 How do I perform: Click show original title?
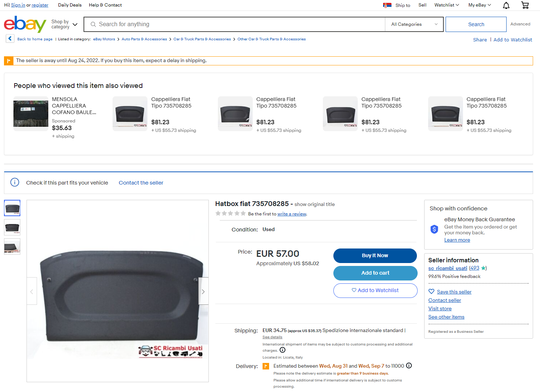pyautogui.click(x=314, y=204)
